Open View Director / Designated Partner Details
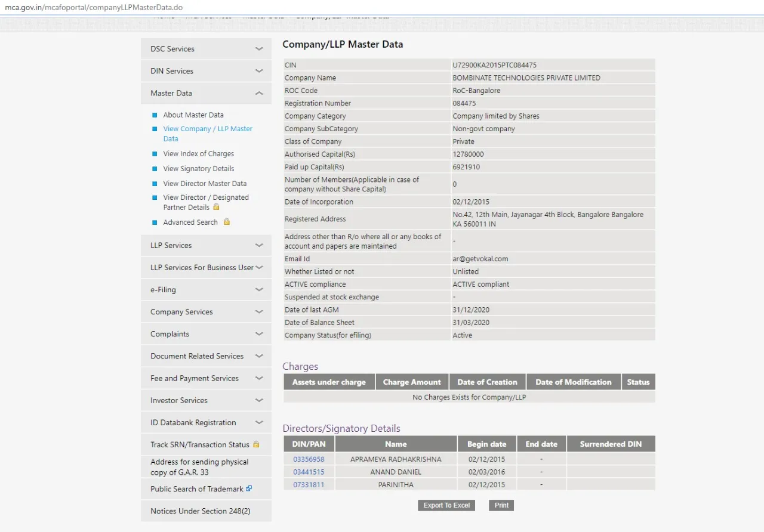Viewport: 764px width, 532px height. 206,202
